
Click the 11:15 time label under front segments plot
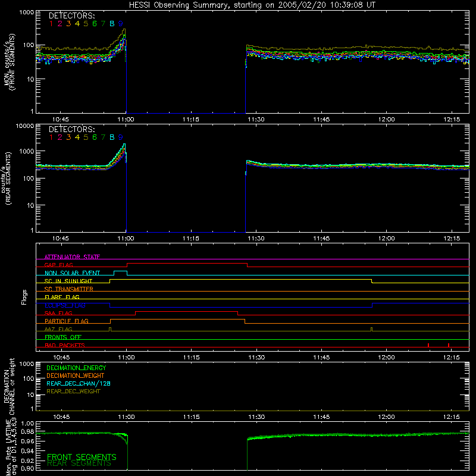tap(191, 120)
